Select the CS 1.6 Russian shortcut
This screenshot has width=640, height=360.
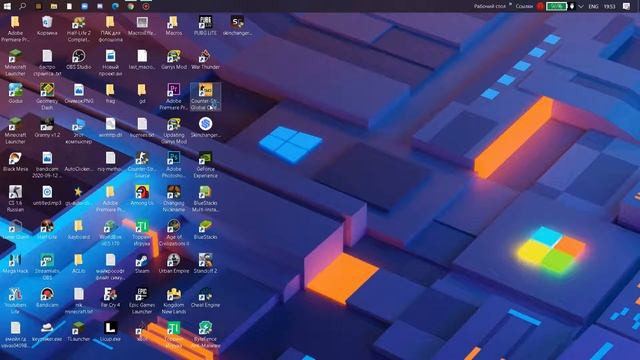coord(16,198)
